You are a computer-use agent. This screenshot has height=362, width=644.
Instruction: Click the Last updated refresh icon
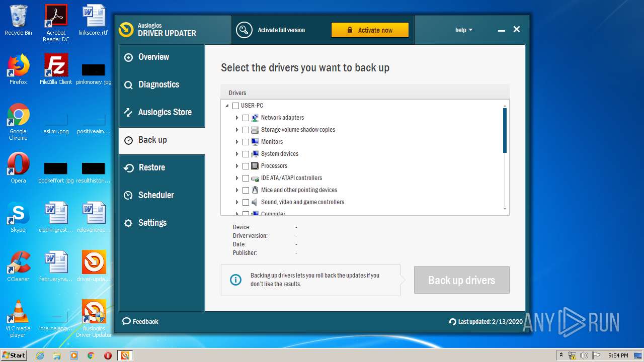click(452, 322)
